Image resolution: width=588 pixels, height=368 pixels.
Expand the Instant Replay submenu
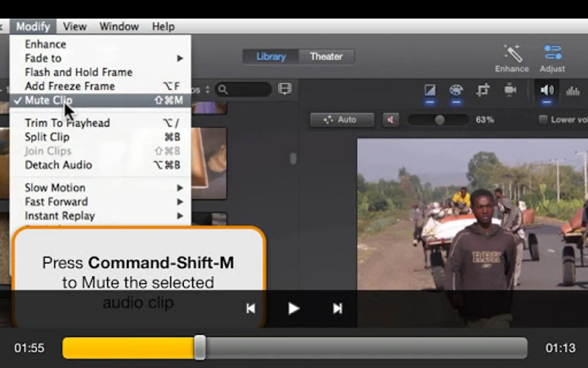(100, 216)
